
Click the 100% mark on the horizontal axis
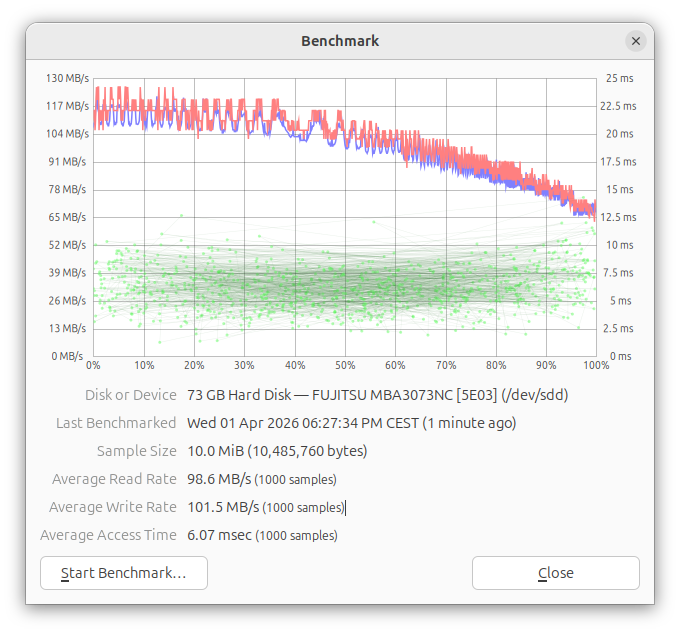(x=596, y=366)
